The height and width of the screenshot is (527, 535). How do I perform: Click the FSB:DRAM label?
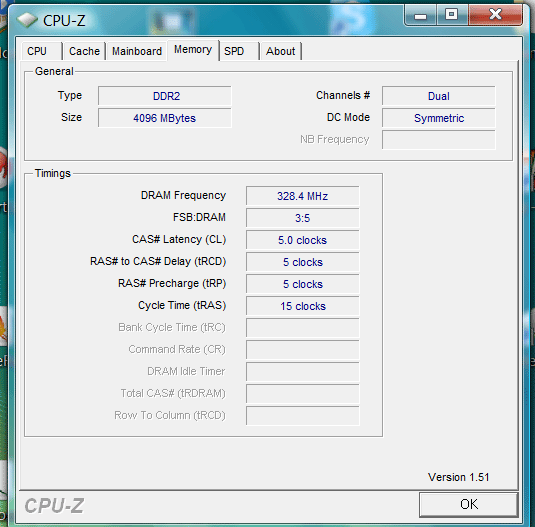[199, 217]
